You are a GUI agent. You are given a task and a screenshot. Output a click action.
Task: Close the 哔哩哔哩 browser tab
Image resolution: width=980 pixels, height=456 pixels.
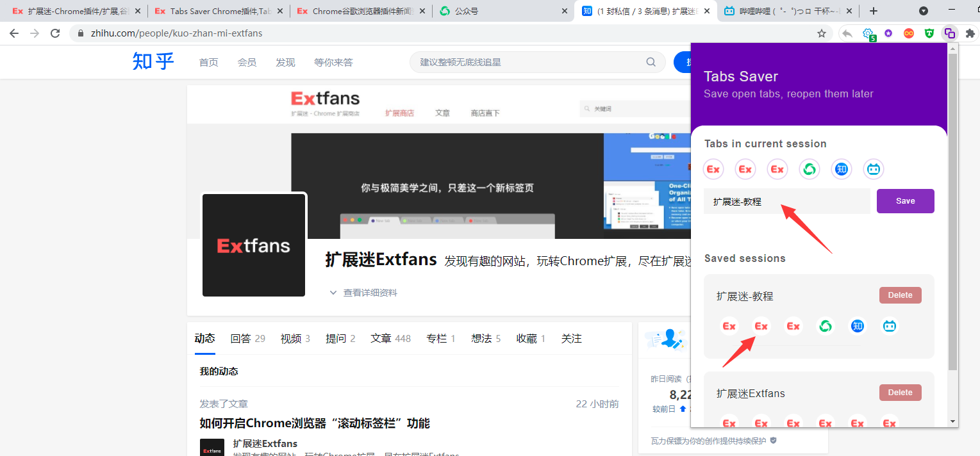849,11
